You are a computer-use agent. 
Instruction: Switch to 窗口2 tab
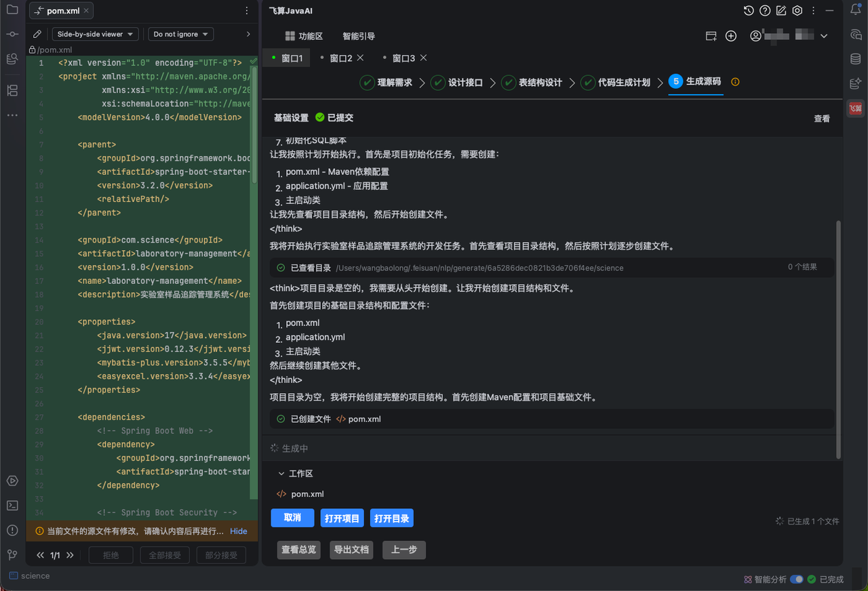tap(341, 58)
